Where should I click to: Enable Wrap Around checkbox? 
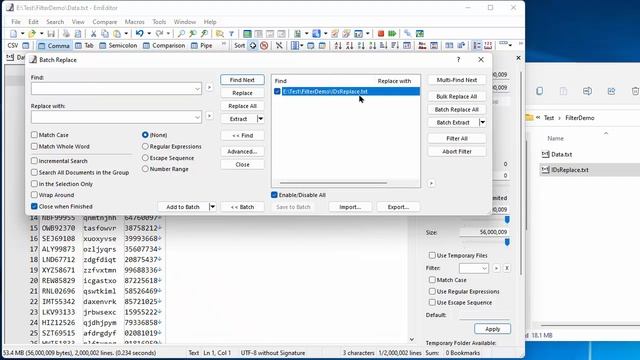click(x=34, y=195)
